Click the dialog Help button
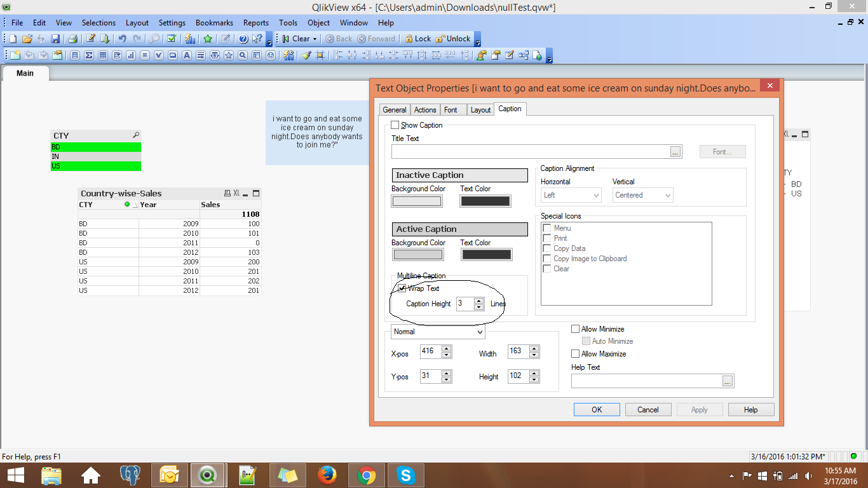Screen dimensions: 868x488 (751, 410)
